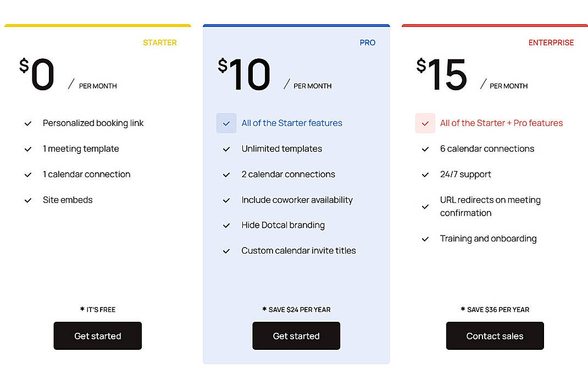This screenshot has width=588, height=368.
Task: Select the checkmark beside Hide Dotcal branding
Action: pos(226,226)
